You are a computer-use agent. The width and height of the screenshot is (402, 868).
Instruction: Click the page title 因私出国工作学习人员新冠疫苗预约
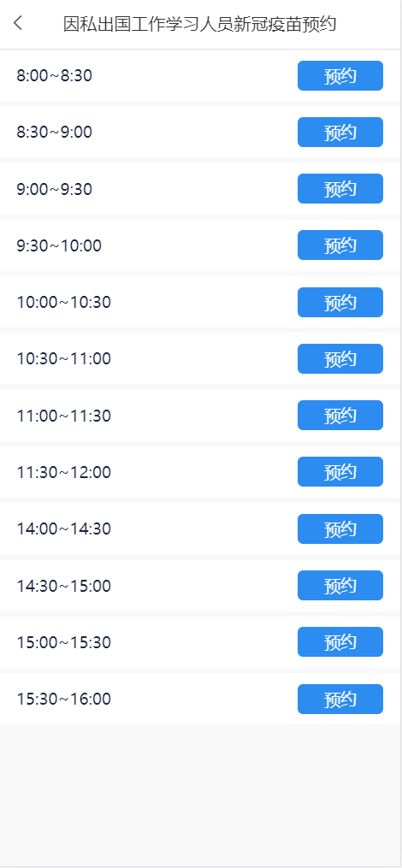[199, 24]
